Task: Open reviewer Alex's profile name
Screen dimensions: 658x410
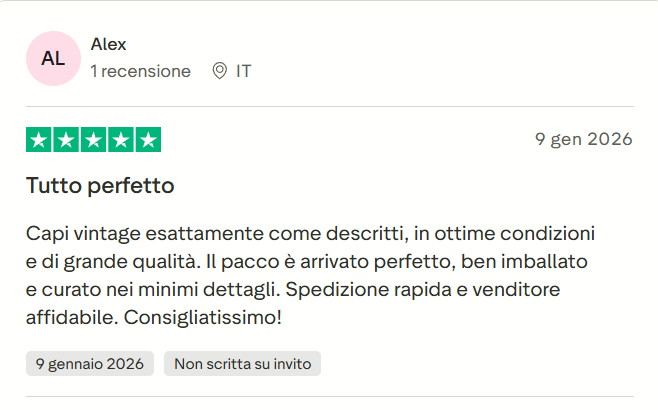Action: coord(108,44)
